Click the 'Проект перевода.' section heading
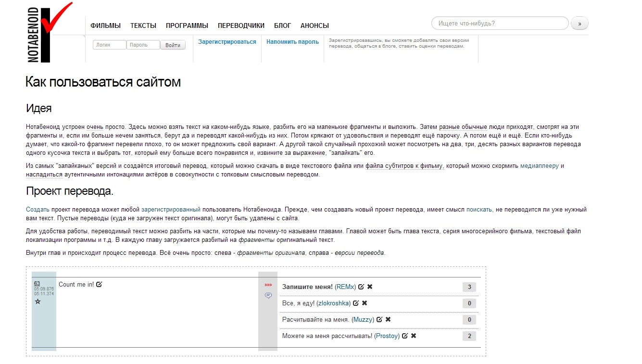The image size is (642, 364). (70, 191)
